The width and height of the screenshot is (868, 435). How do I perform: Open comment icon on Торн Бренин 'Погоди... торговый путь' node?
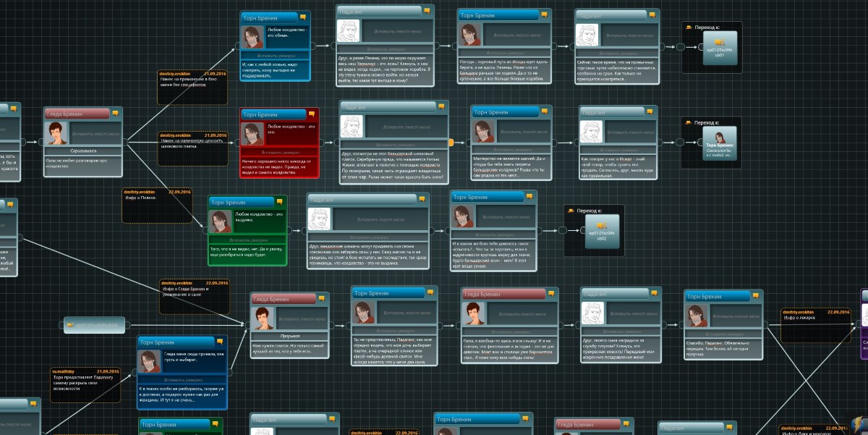[x=543, y=14]
